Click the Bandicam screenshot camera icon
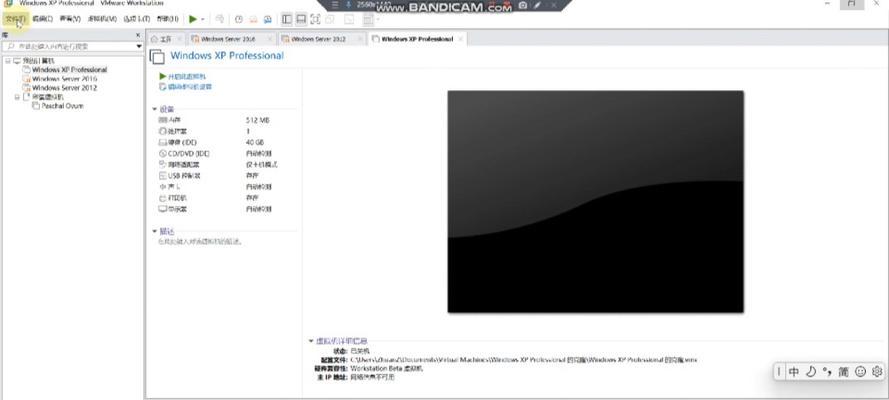Image resolution: width=889 pixels, height=400 pixels. click(x=523, y=5)
